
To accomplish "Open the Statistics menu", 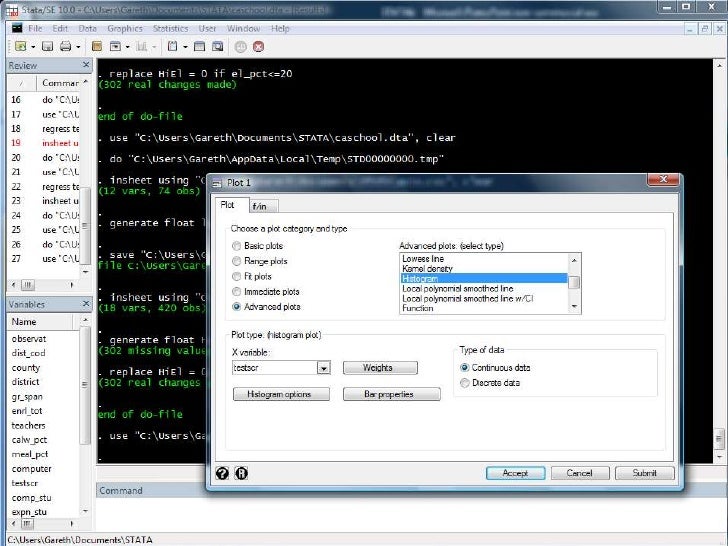I will pyautogui.click(x=169, y=29).
